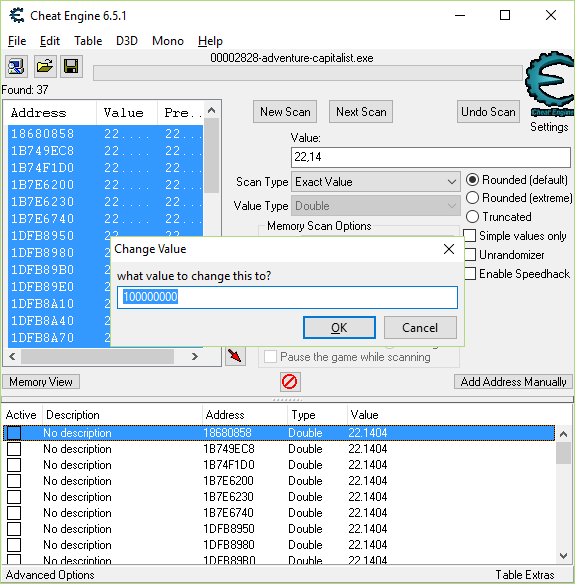This screenshot has height=584, width=575.
Task: Click the scan progress bar
Action: [308, 73]
